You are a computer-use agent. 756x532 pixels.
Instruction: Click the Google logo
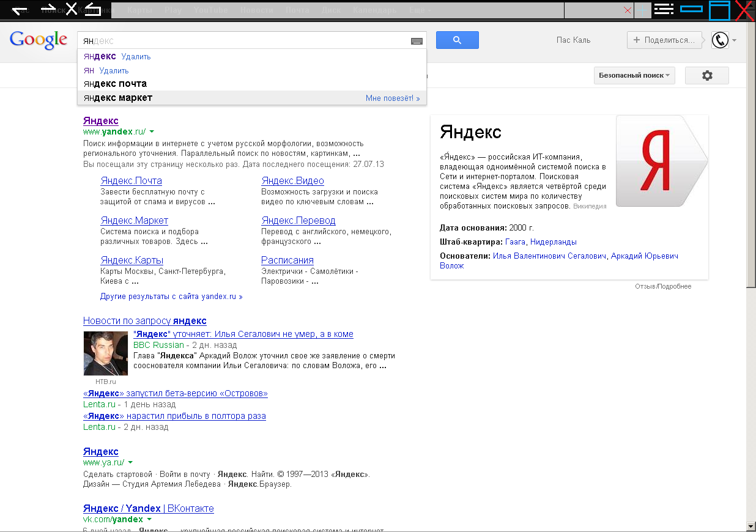coord(39,40)
